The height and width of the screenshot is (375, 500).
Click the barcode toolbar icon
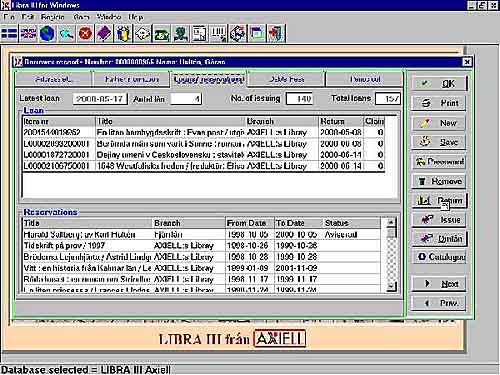click(218, 34)
